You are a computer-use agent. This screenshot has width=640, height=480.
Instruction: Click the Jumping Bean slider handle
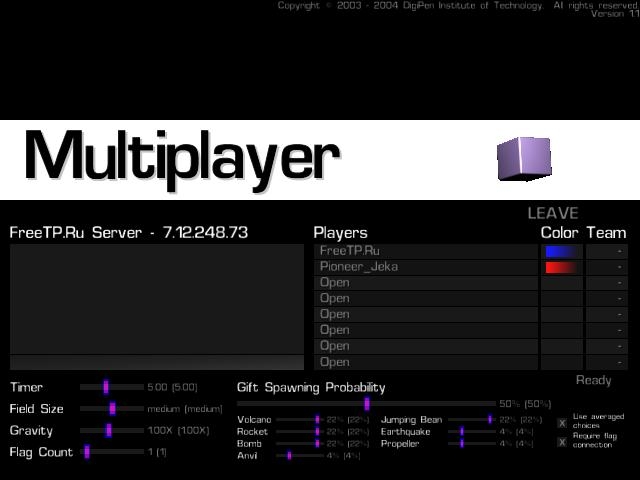490,420
